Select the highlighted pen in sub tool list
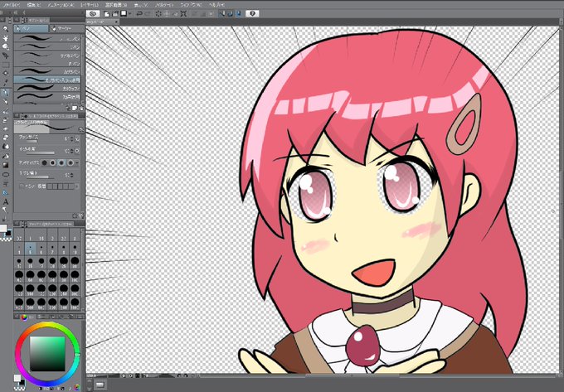The width and height of the screenshot is (564, 392). point(47,80)
